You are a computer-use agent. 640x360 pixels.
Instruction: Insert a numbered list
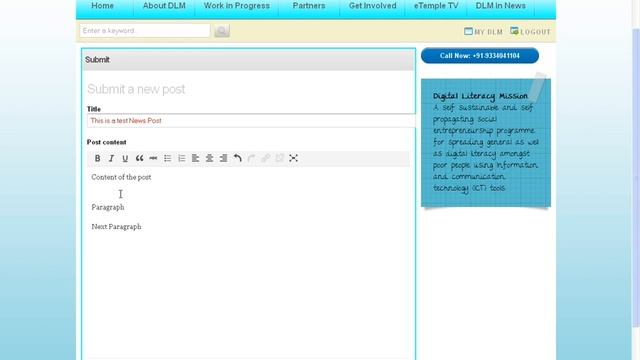(x=182, y=158)
